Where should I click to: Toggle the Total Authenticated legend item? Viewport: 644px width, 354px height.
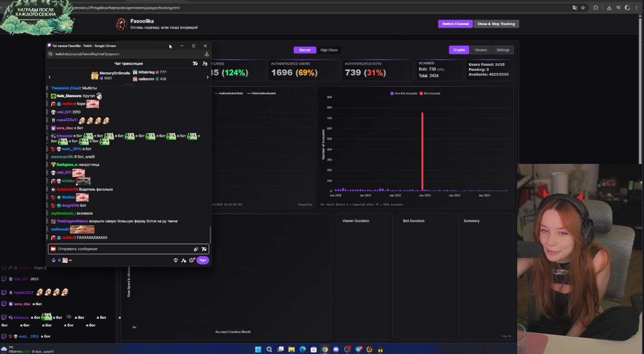261,93
